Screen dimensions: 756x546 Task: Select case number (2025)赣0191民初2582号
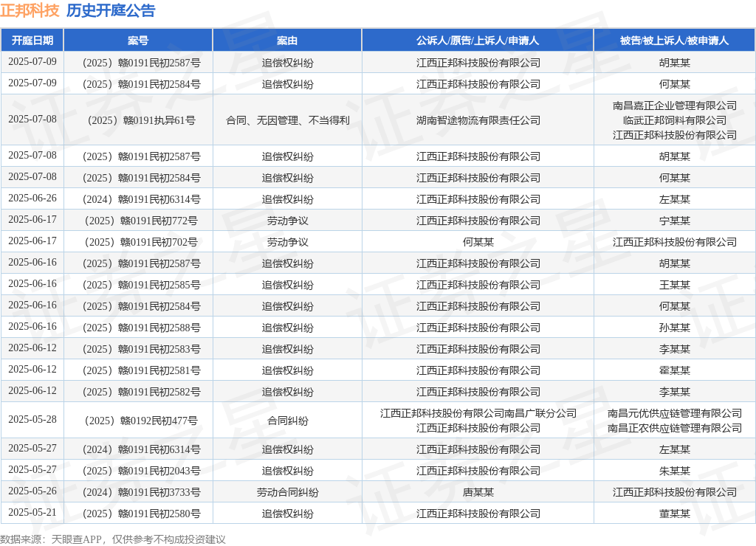point(141,392)
